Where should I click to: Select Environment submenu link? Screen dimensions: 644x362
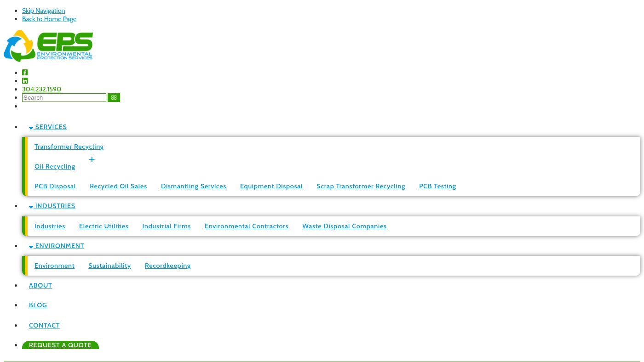coord(54,266)
